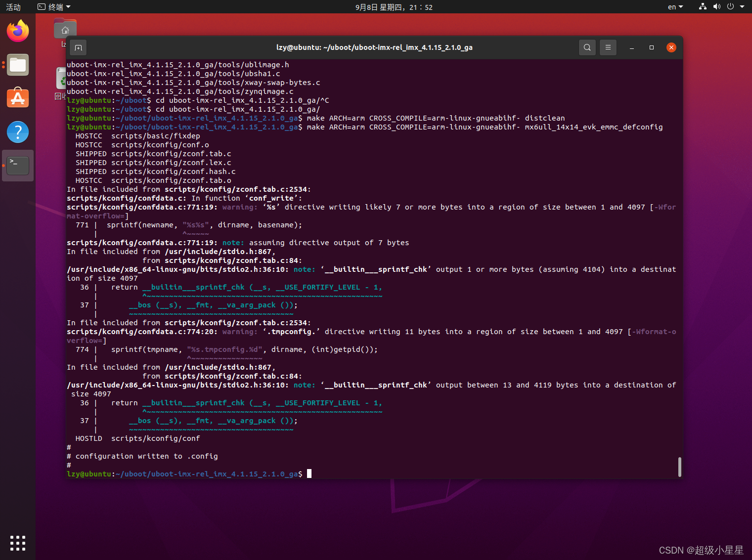Open the Terminal app menu in the top bar
This screenshot has width=752, height=560.
(x=54, y=7)
